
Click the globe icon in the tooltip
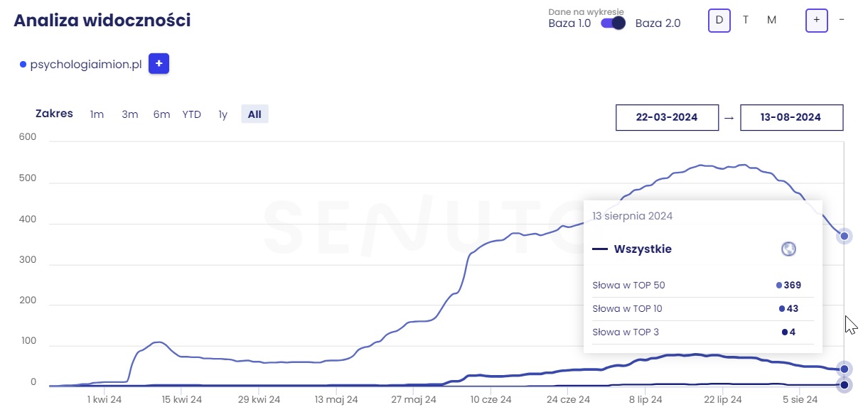pyautogui.click(x=788, y=249)
